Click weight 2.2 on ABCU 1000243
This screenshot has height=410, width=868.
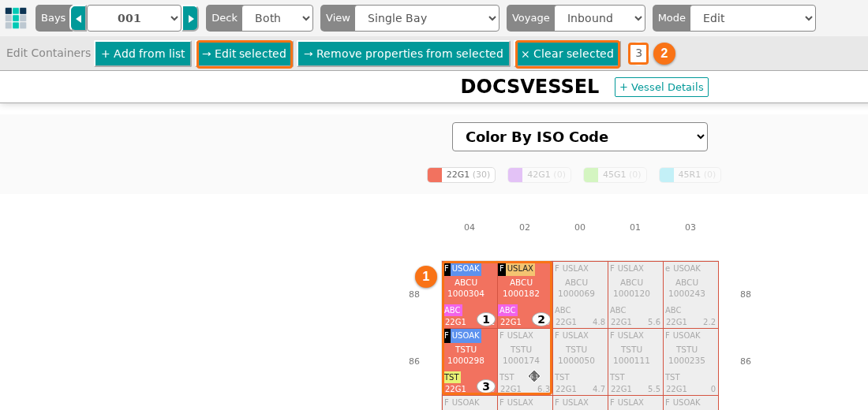[x=709, y=322]
